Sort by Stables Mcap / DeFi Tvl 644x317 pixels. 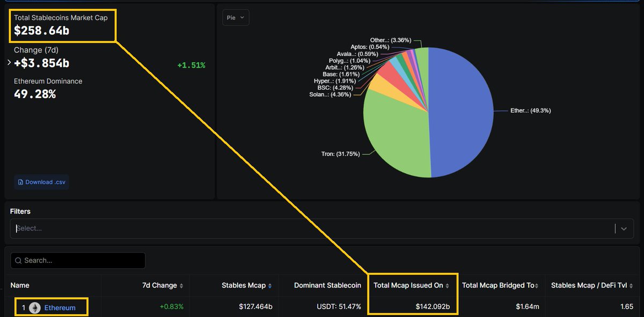pos(592,285)
